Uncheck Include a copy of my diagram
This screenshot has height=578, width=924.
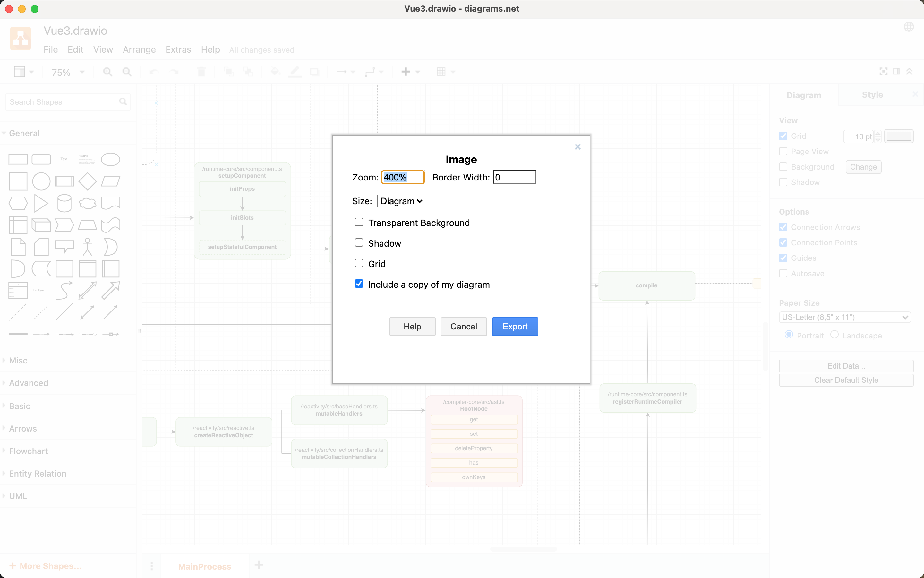pyautogui.click(x=359, y=284)
